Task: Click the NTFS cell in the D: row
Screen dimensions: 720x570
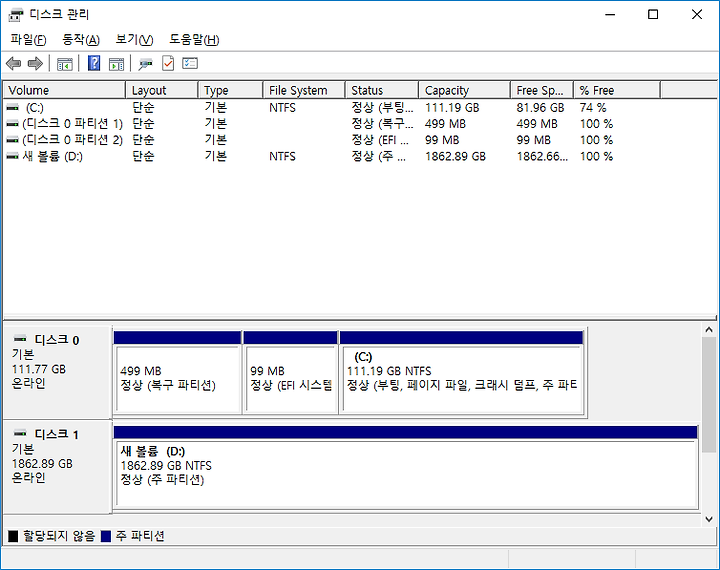Action: 282,156
